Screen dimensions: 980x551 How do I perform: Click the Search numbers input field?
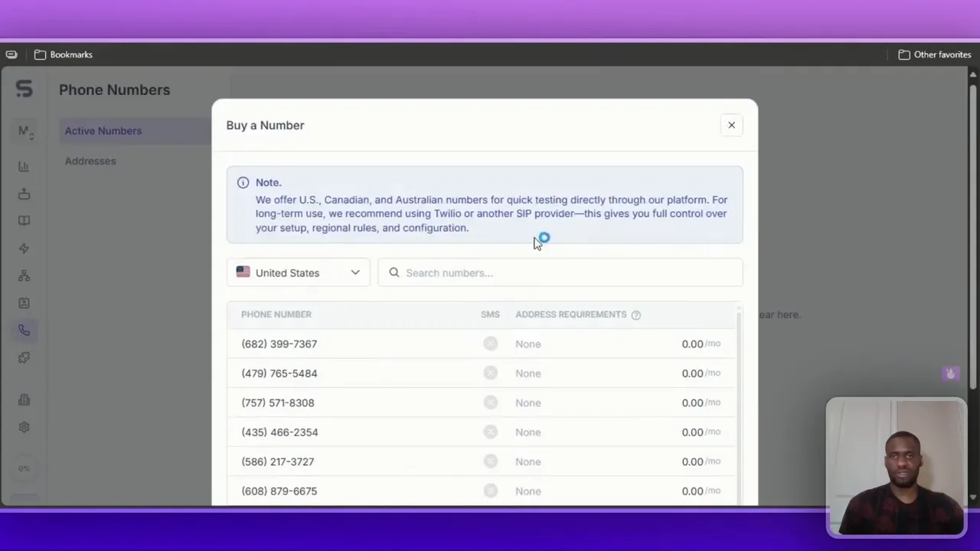[567, 272]
